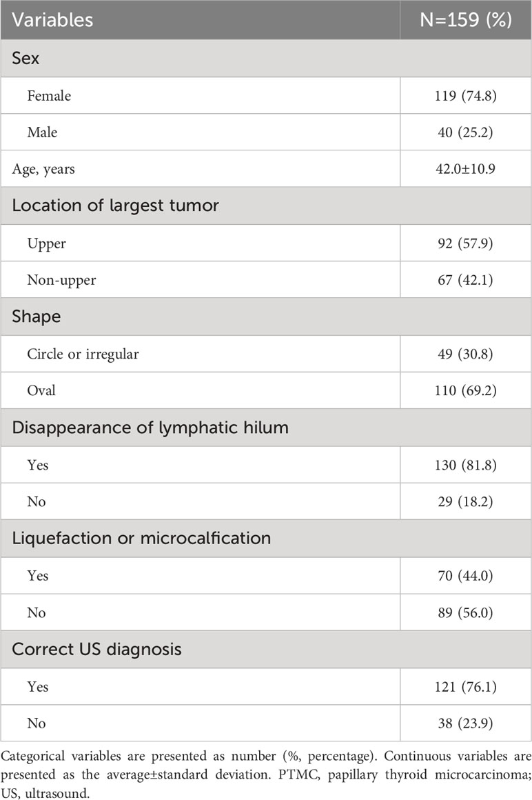Click the Shape section heading
This screenshot has width=532, height=800.
click(x=37, y=317)
